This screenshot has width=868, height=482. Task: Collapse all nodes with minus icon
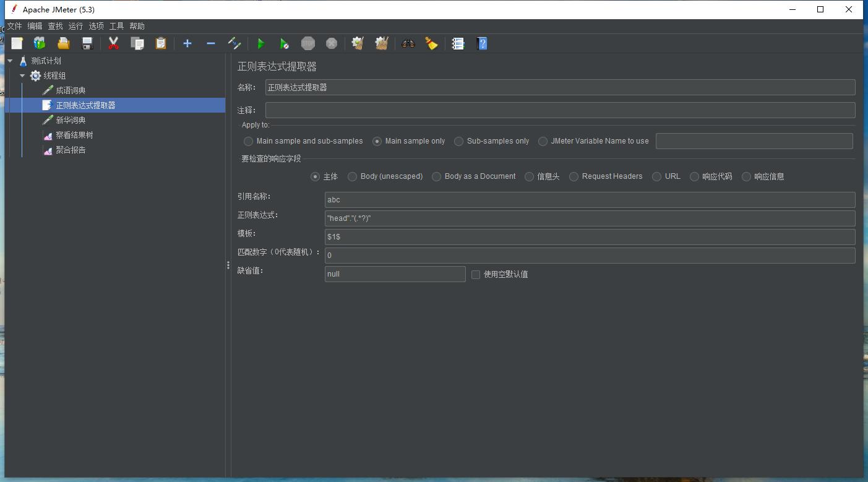coord(211,43)
